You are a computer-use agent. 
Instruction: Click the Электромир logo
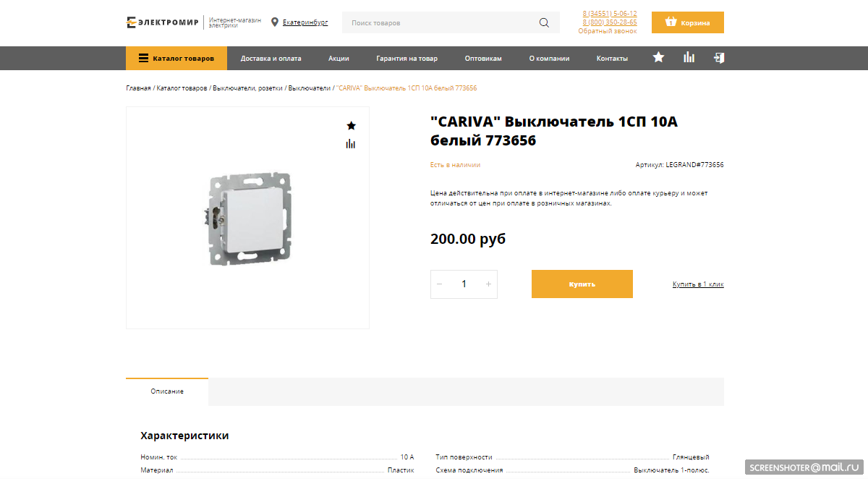pyautogui.click(x=162, y=22)
